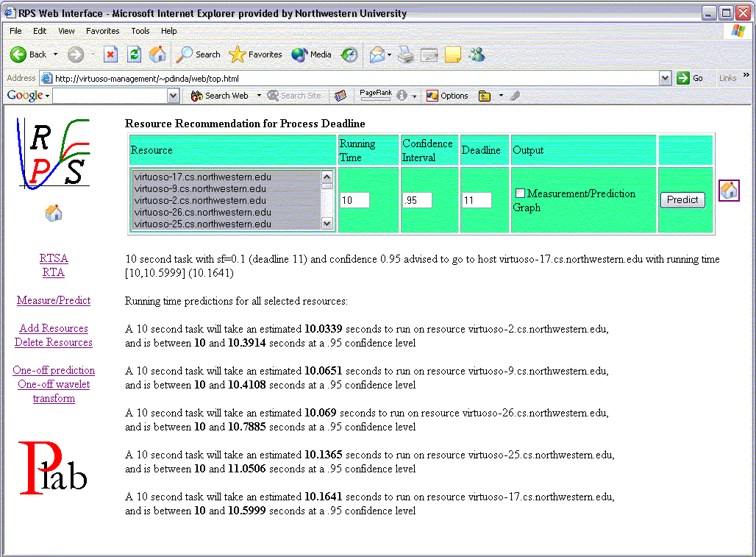This screenshot has height=557, width=756.
Task: Expand the Back button history arrow
Action: click(x=55, y=54)
